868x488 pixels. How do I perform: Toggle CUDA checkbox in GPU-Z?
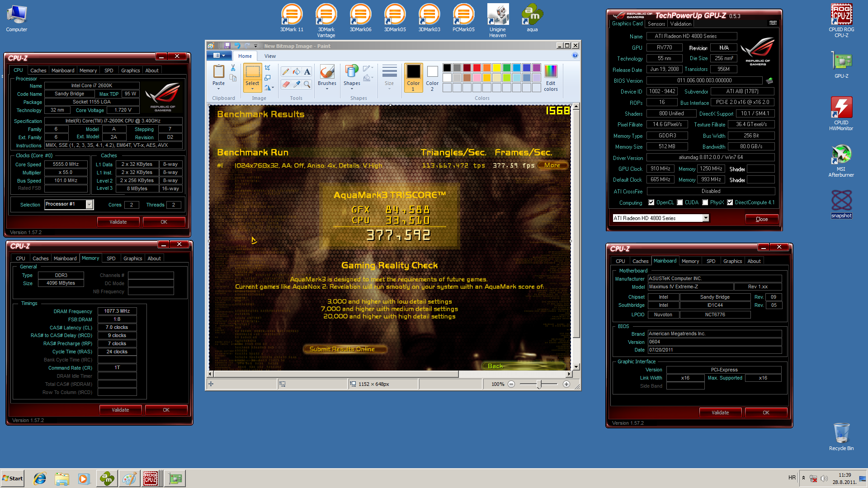click(x=679, y=202)
